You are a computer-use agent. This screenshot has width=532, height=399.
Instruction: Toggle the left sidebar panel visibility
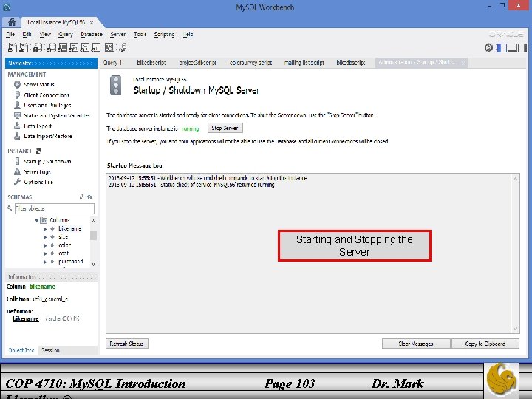tap(502, 48)
